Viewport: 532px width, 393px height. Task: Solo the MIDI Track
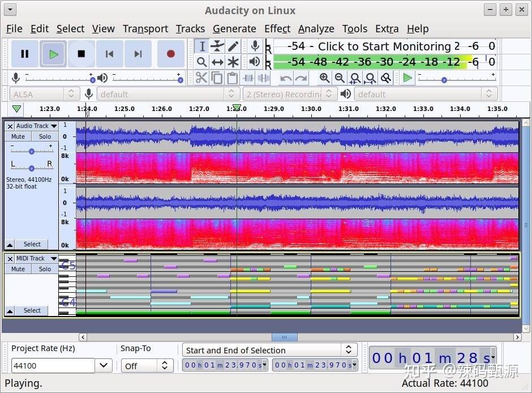pyautogui.click(x=45, y=269)
